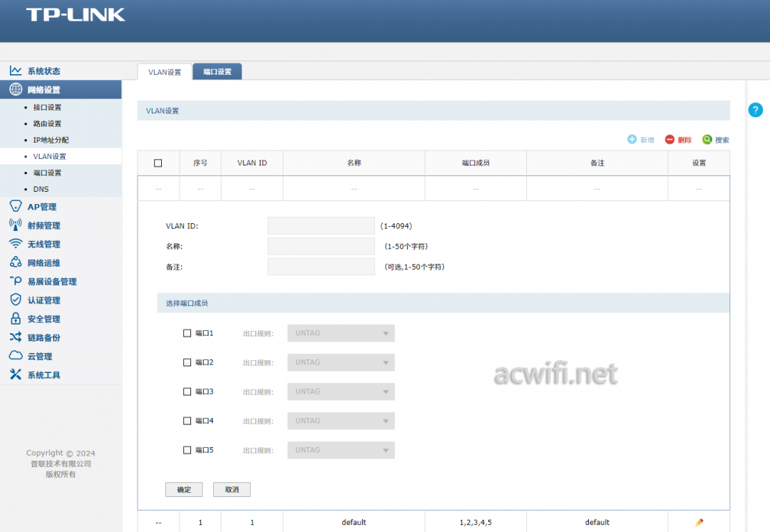Expand the 端口4 egress rule dropdown

[341, 421]
